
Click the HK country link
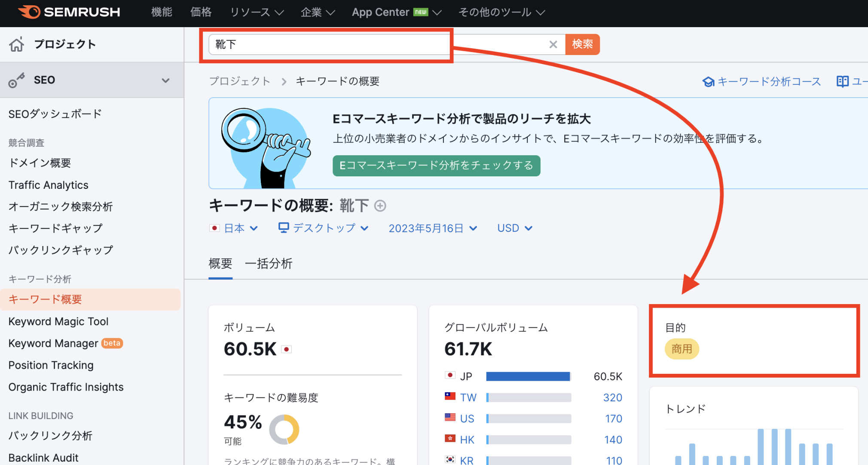467,440
